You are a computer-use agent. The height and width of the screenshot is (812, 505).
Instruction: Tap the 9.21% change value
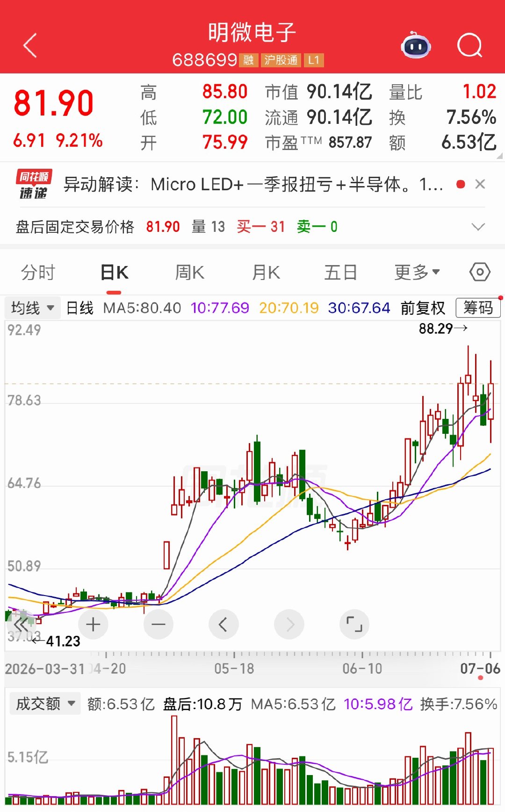(x=79, y=140)
